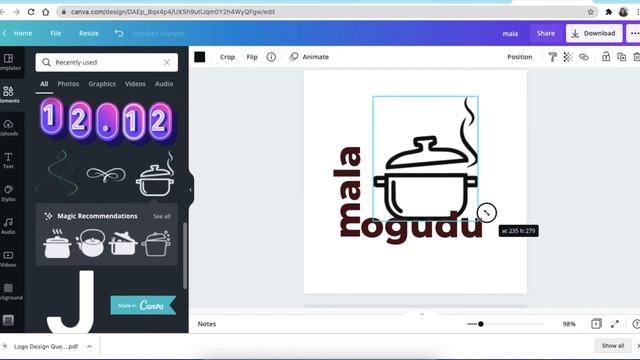Click the duplicate element icon
This screenshot has height=360, width=640.
click(x=622, y=57)
